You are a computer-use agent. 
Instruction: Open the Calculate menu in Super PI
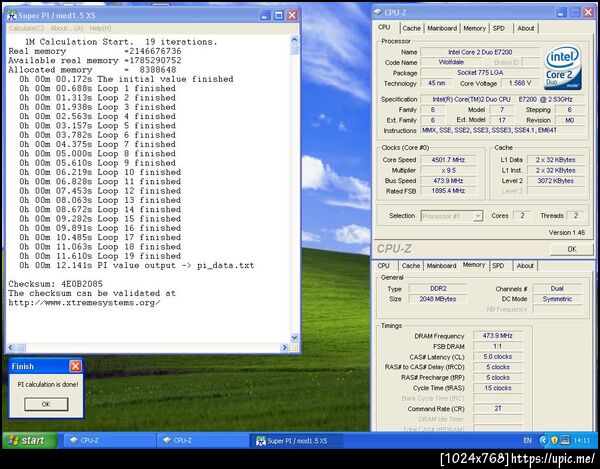tap(26, 28)
